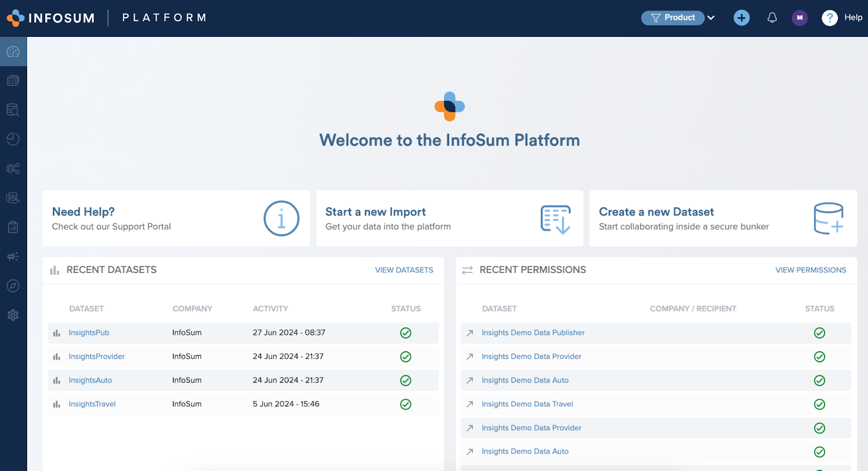Screen dimensions: 868x471
Task: Click the info icon on Need Help card
Action: [x=282, y=219]
